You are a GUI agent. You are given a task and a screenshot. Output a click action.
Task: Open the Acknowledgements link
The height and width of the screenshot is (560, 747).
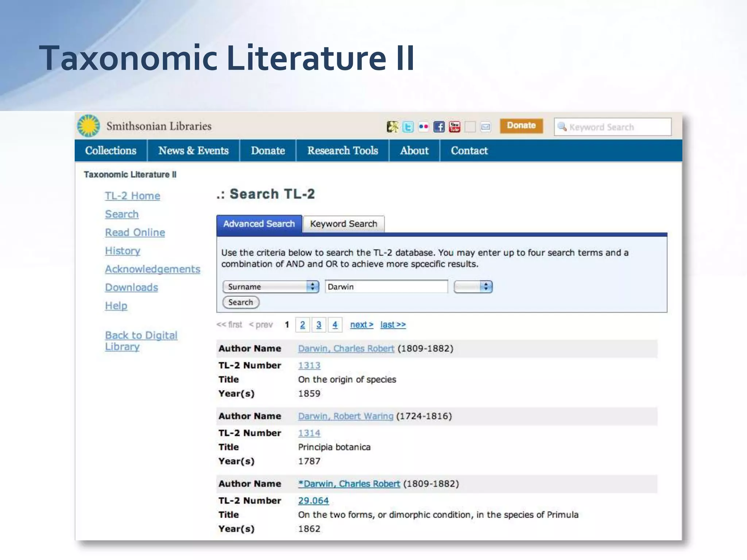point(152,269)
